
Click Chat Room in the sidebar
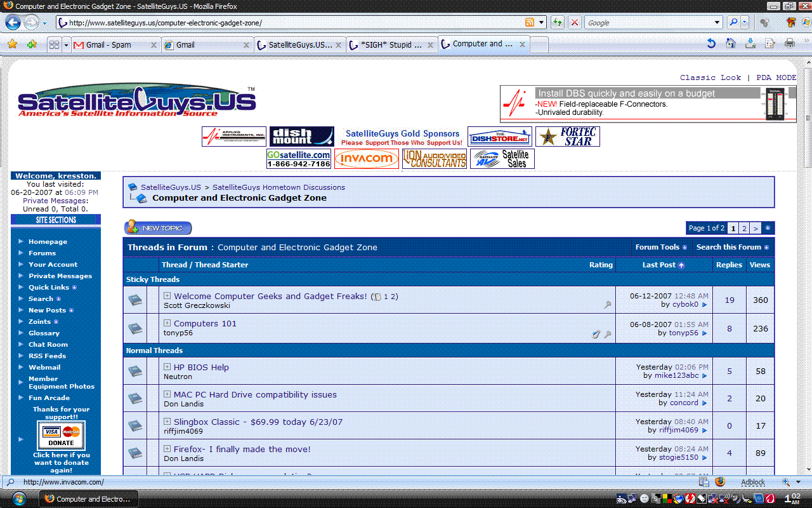point(48,344)
